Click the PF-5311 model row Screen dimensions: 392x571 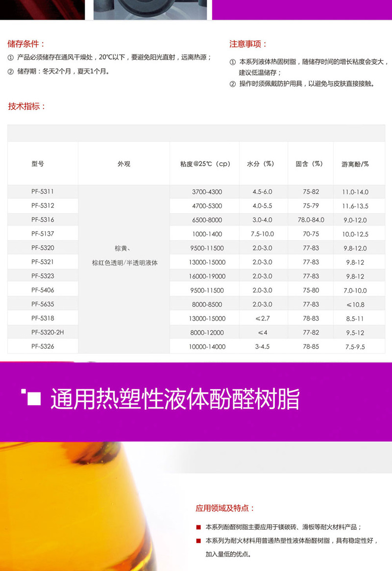(x=43, y=192)
